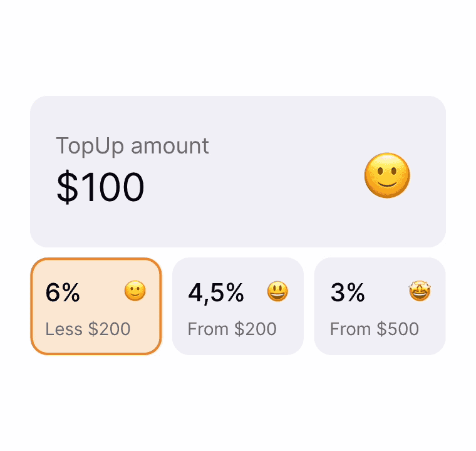Click the grinning emoji in 4,5% tier

(277, 291)
